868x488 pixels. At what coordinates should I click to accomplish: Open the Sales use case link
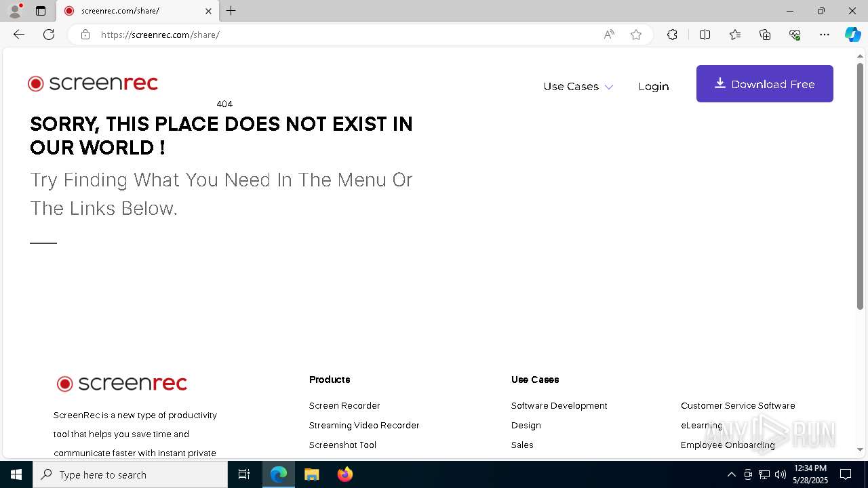tap(522, 445)
